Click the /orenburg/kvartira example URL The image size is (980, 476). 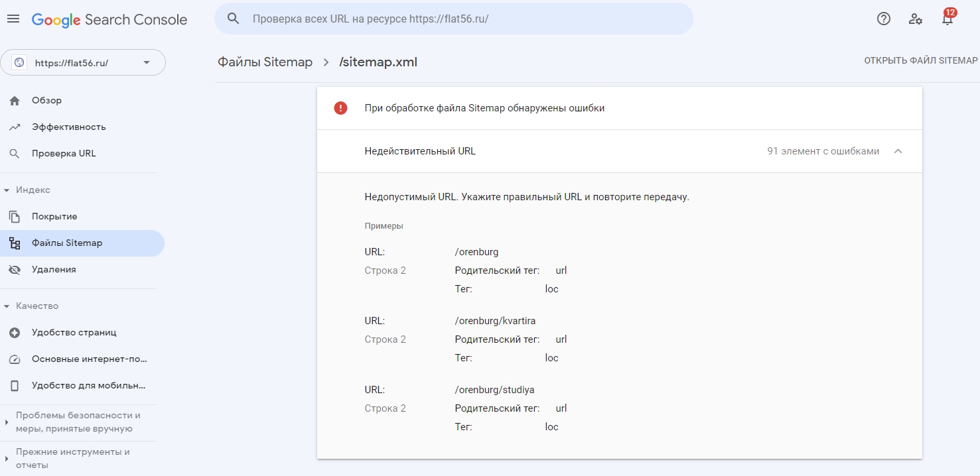(x=495, y=321)
